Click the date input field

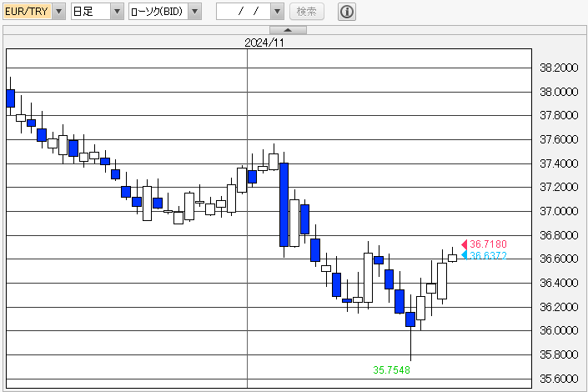coord(244,11)
